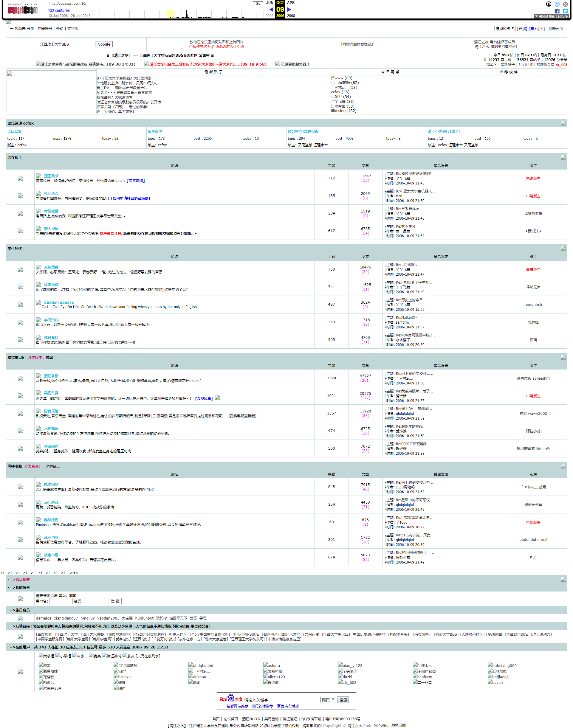573x728 pixels.
Task: Click icon beside 清江茶楼 forum name
Action: tap(38, 375)
